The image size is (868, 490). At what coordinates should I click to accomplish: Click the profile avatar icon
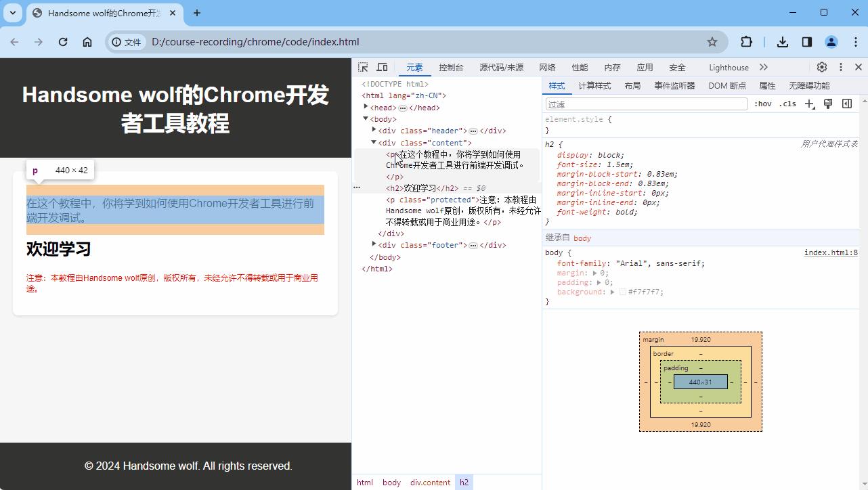tap(831, 41)
